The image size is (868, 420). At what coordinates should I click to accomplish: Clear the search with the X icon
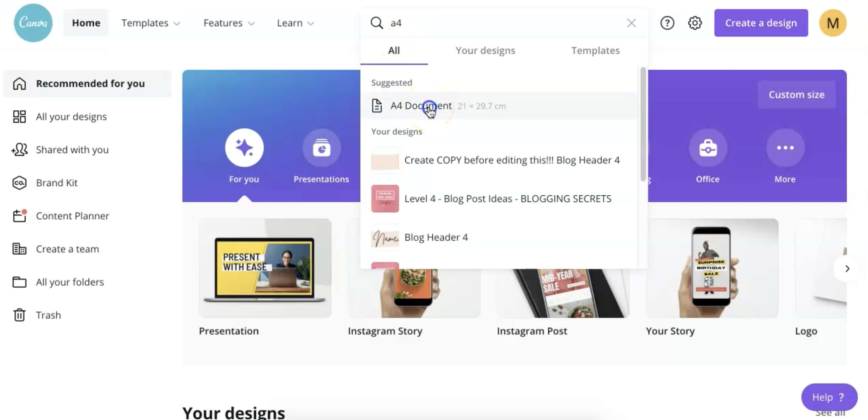[x=631, y=23]
